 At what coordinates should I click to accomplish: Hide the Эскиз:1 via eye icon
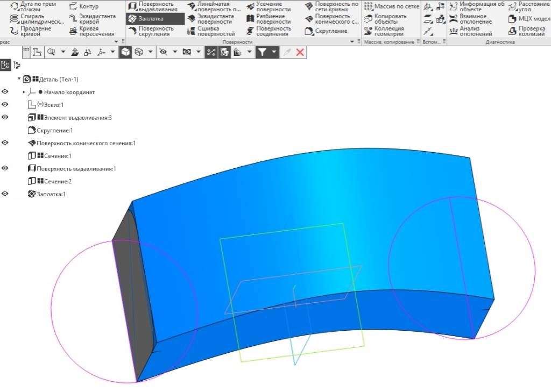tap(5, 105)
